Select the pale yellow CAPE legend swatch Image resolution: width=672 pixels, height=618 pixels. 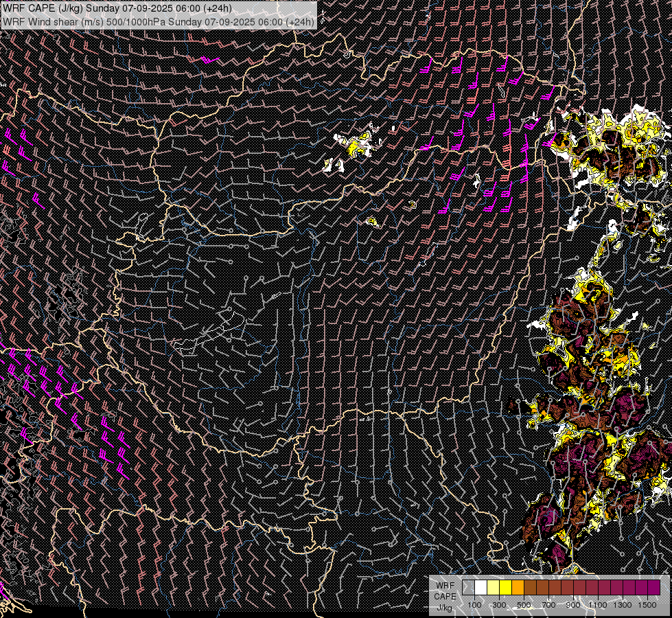(x=494, y=587)
